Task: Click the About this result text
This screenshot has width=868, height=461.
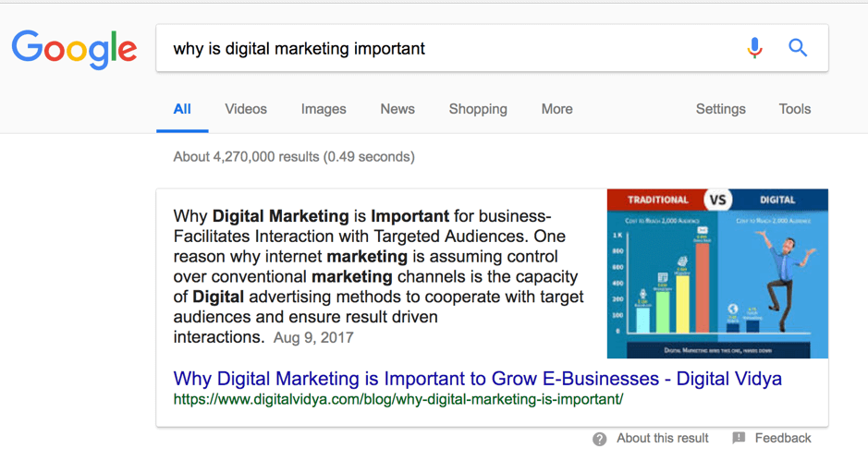Action: pyautogui.click(x=662, y=438)
